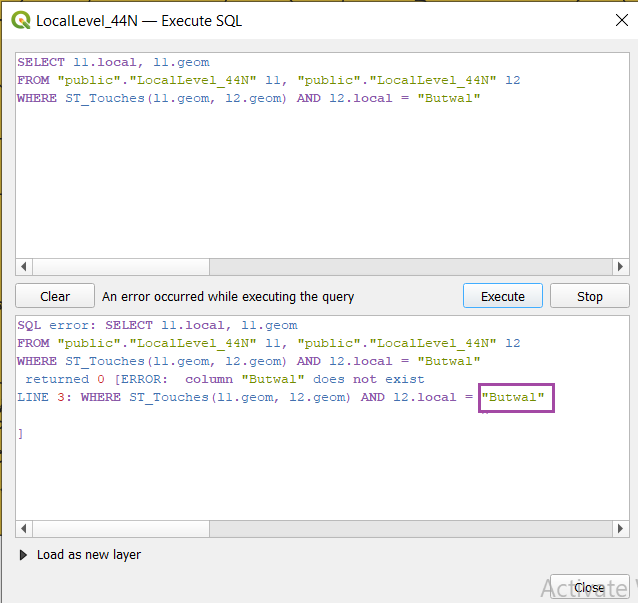The width and height of the screenshot is (638, 603).
Task: Click left arrow of error output scrollbar
Action: (x=24, y=529)
